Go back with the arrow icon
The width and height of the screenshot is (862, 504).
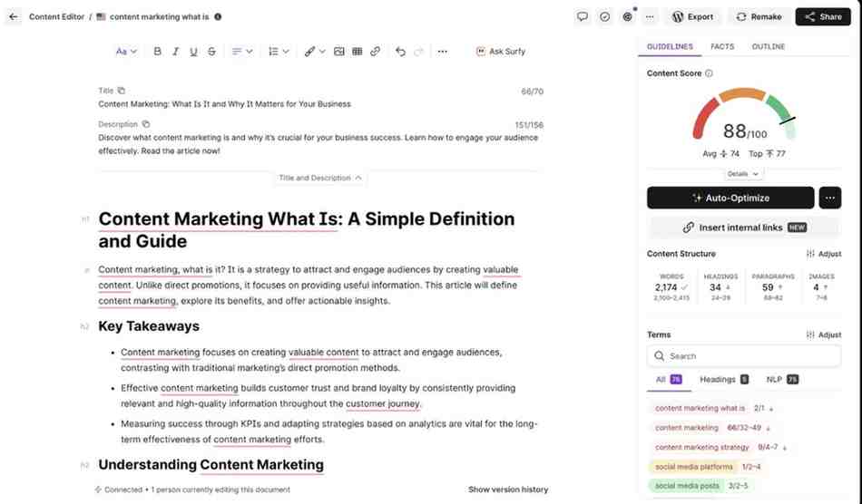pos(14,17)
